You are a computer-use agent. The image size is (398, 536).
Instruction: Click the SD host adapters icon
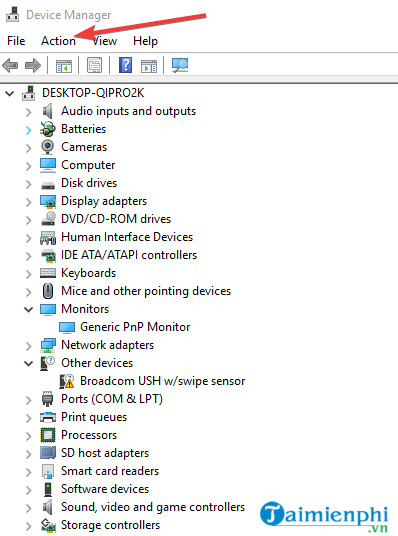coord(48,453)
